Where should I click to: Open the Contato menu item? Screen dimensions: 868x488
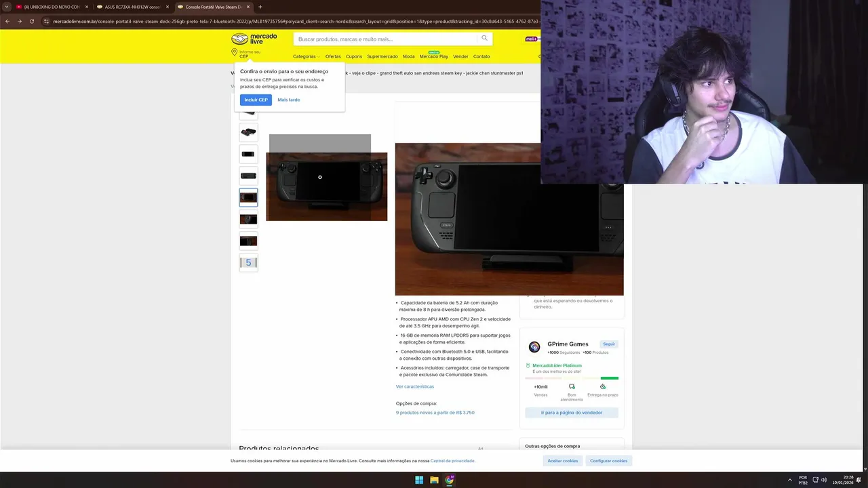coord(481,56)
